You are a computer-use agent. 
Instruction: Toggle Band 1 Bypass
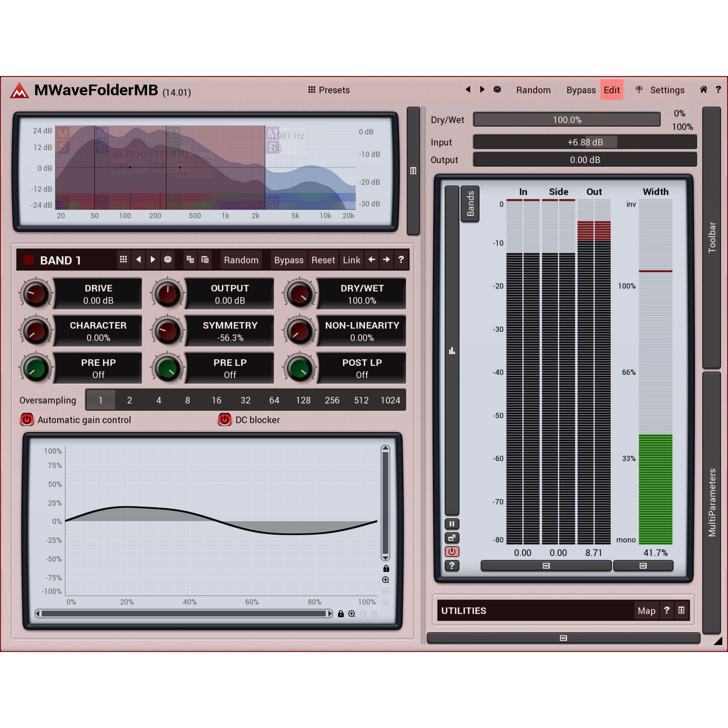coord(289,260)
